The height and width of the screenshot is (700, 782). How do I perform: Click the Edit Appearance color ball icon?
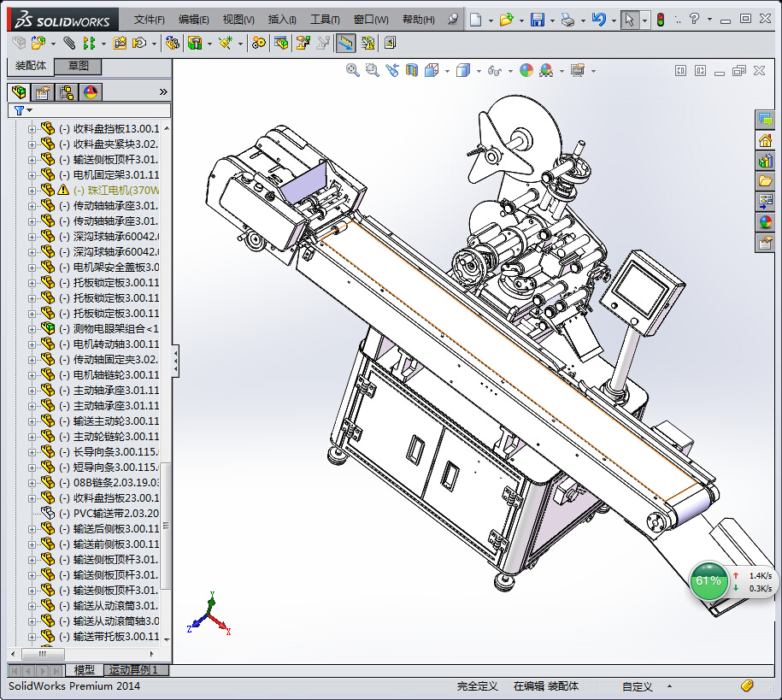coord(526,70)
